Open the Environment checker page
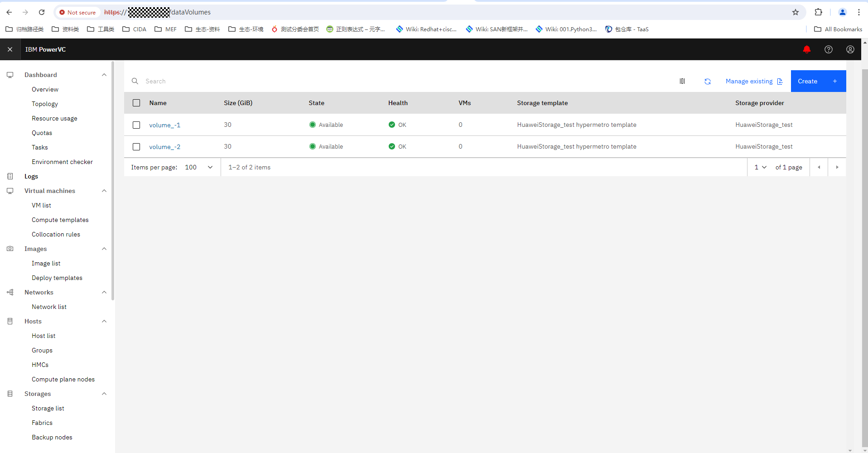The width and height of the screenshot is (868, 453). (x=62, y=162)
